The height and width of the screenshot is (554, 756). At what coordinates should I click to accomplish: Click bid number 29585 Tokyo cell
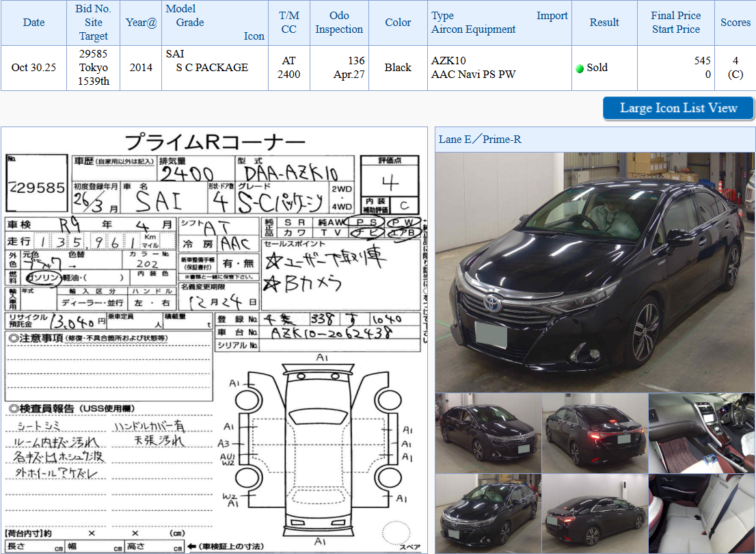[94, 68]
